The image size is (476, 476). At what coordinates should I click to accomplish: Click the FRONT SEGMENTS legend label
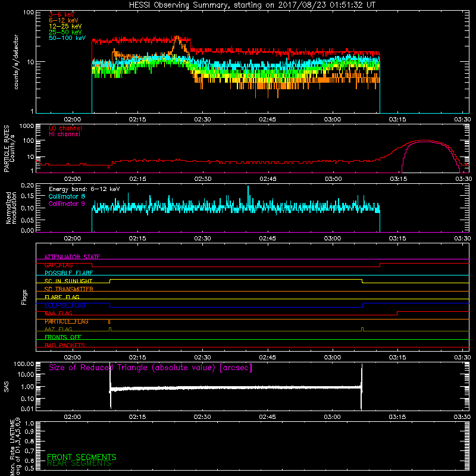coord(82,457)
